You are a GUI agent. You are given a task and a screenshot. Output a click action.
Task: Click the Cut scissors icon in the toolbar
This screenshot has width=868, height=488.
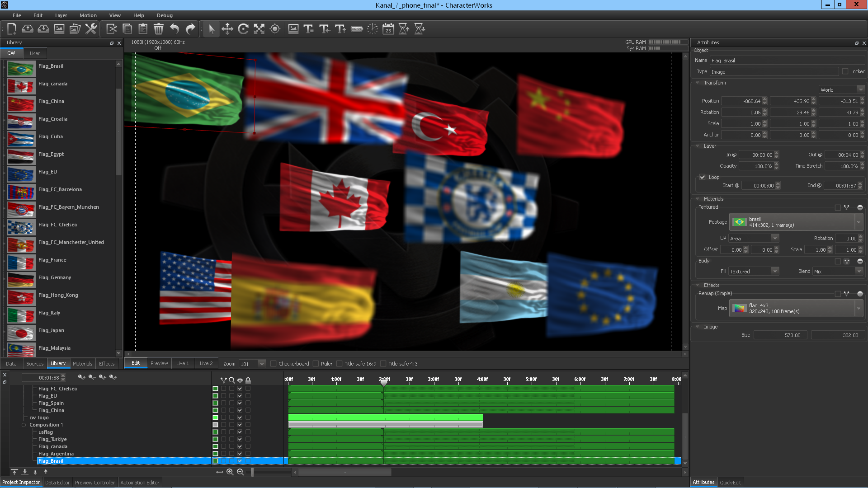tap(111, 29)
